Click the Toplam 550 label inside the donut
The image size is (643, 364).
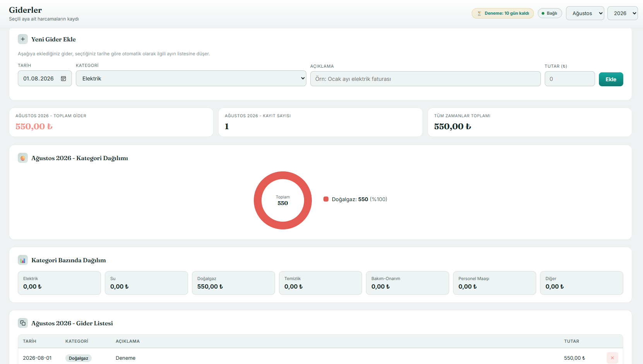click(x=283, y=200)
